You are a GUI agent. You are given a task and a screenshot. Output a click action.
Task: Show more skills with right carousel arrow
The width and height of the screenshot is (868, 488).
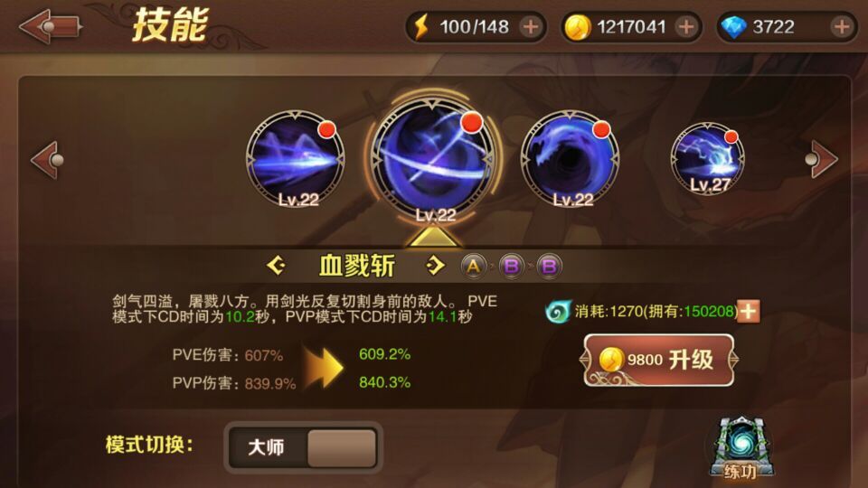coord(822,159)
